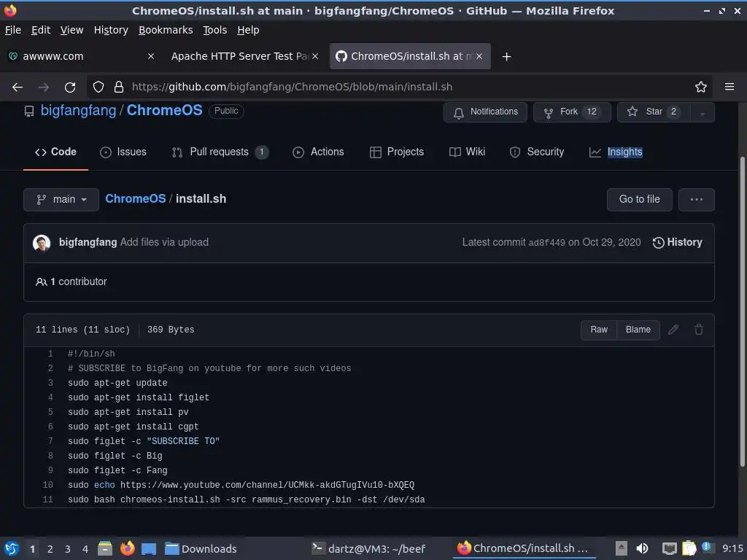The image size is (747, 560).
Task: Go to the Wiki tab
Action: click(467, 152)
